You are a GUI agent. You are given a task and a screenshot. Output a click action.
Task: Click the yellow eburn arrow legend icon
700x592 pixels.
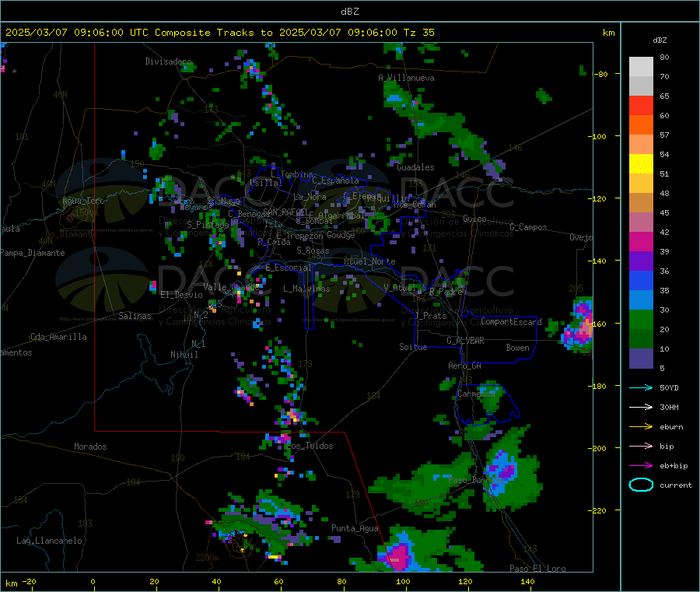coord(641,427)
